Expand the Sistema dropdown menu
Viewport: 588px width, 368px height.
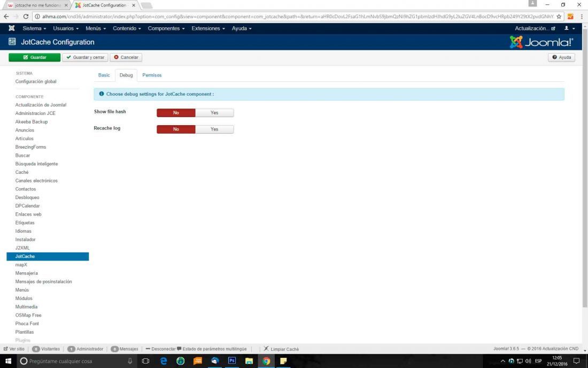tap(34, 28)
